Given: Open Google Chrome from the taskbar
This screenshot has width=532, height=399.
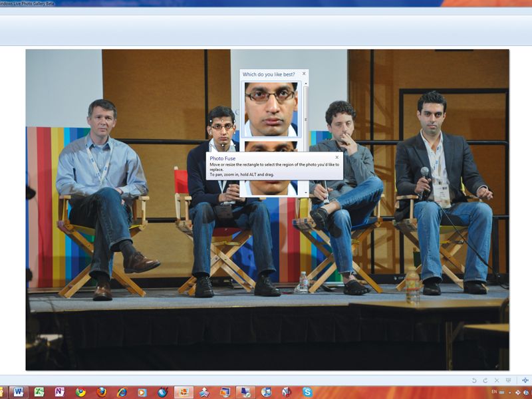Looking at the screenshot, I should [80, 392].
